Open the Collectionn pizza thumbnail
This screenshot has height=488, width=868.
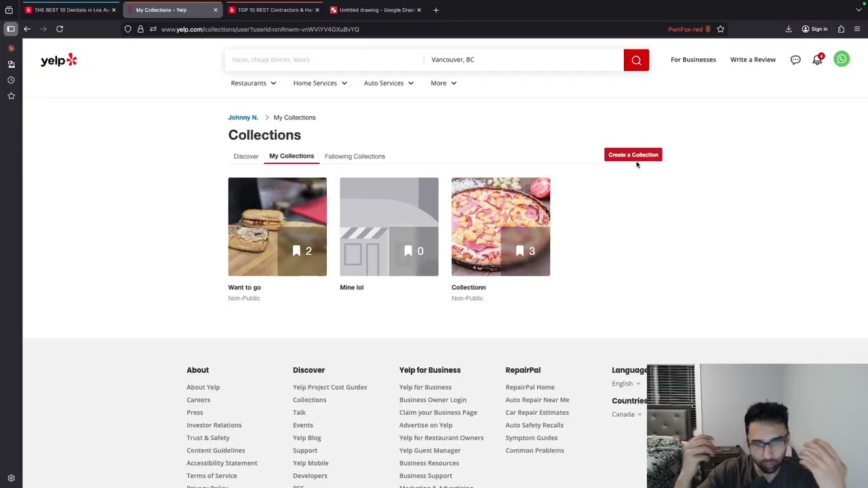click(501, 226)
